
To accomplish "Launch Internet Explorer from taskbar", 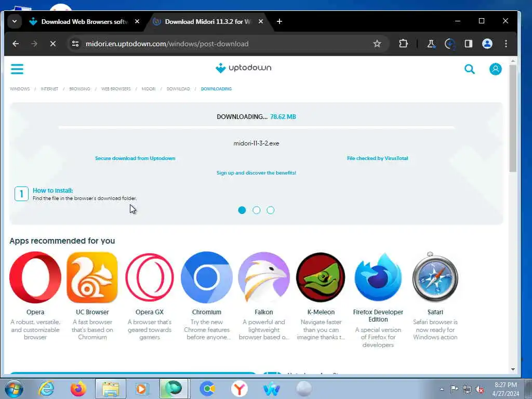I will click(x=46, y=389).
